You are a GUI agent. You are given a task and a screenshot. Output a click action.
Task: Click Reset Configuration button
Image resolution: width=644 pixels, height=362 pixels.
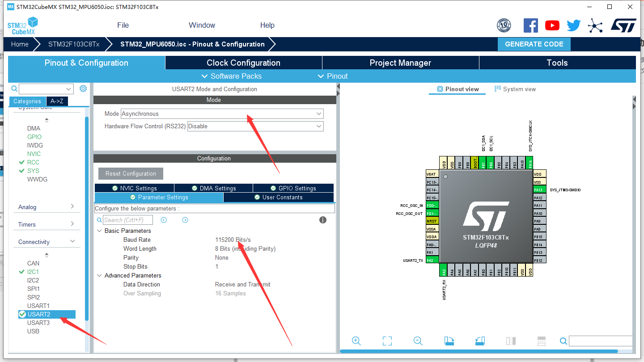coord(131,173)
